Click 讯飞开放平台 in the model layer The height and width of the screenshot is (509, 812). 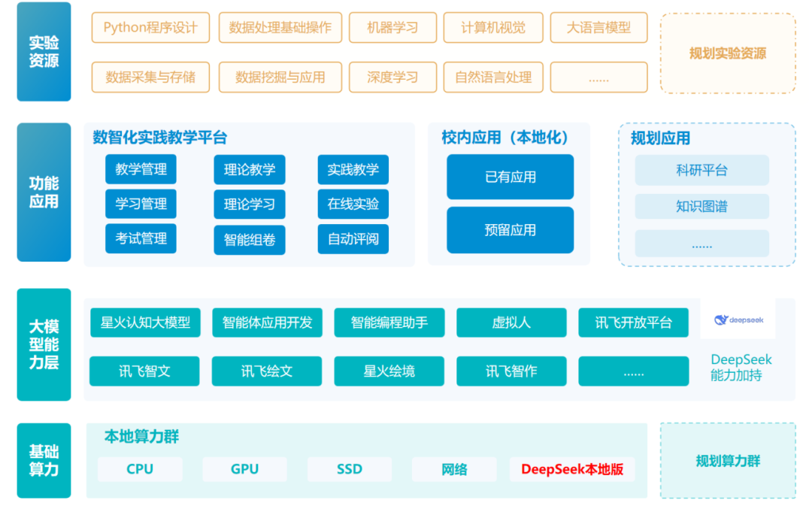(x=634, y=322)
